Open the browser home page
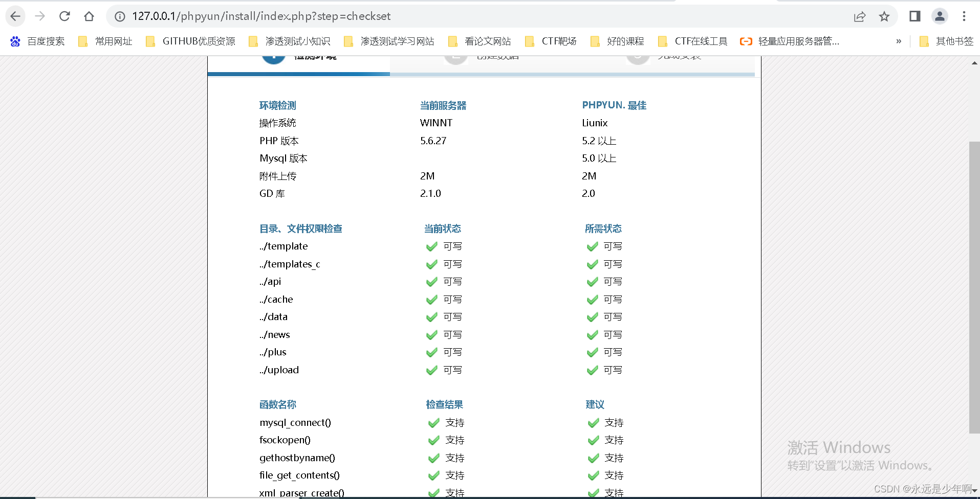The width and height of the screenshot is (980, 499). click(89, 16)
